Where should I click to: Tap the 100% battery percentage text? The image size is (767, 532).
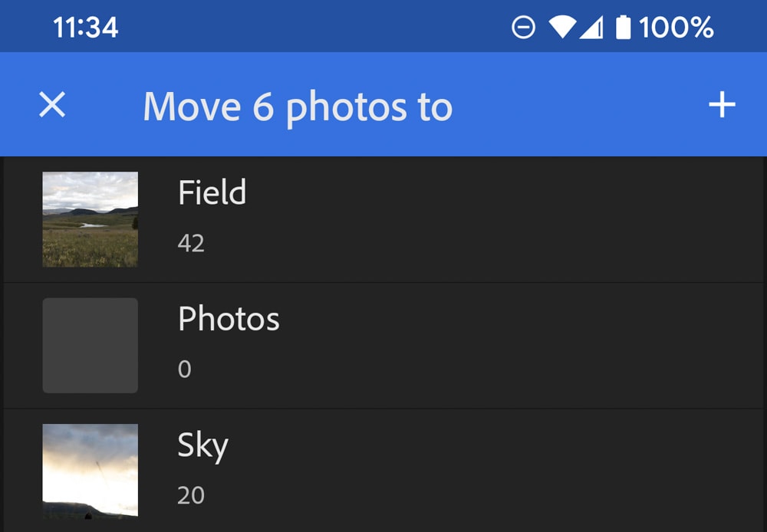[676, 28]
